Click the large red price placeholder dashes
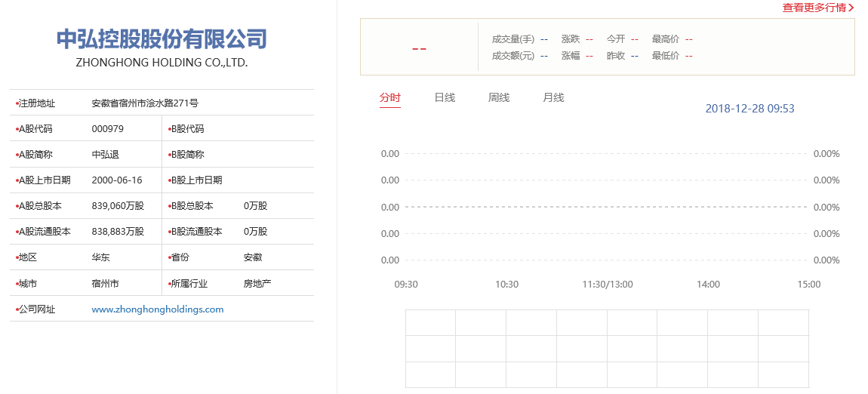The width and height of the screenshot is (868, 394). [x=419, y=49]
